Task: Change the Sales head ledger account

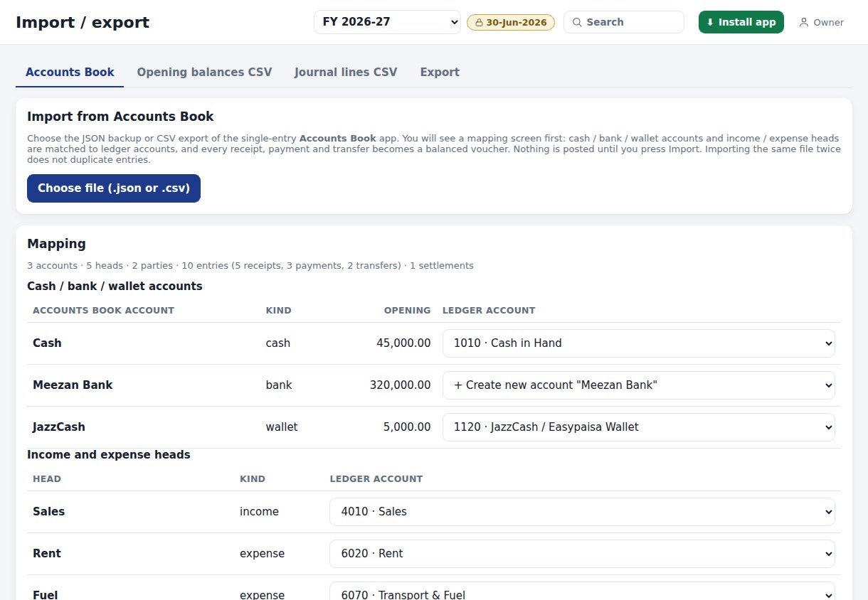Action: pos(582,511)
